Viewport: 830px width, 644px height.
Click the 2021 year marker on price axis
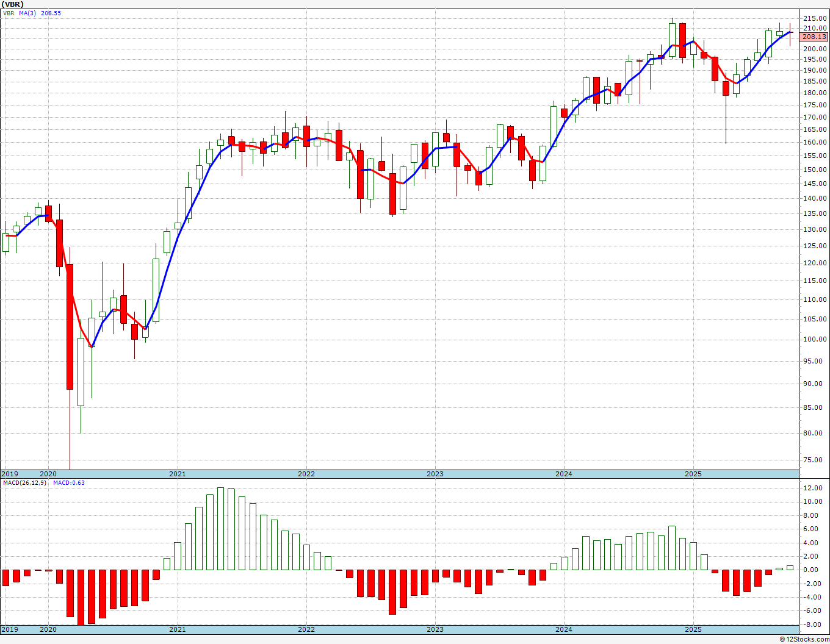(177, 474)
